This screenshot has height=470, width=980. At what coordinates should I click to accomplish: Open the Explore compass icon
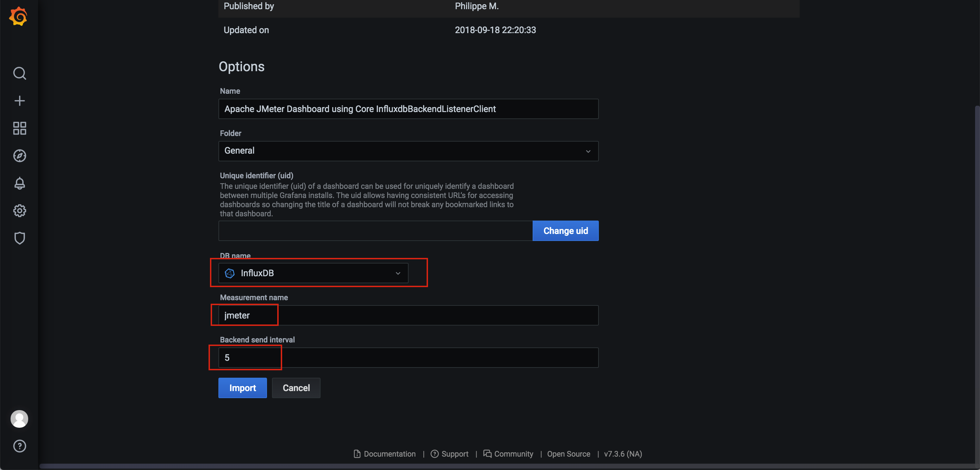point(19,156)
